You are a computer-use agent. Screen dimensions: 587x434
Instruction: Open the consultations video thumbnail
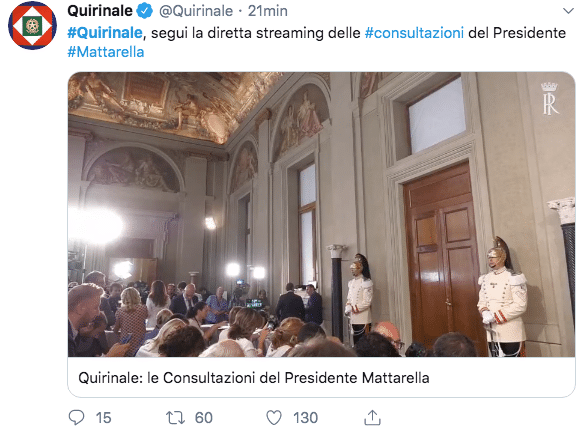point(321,214)
